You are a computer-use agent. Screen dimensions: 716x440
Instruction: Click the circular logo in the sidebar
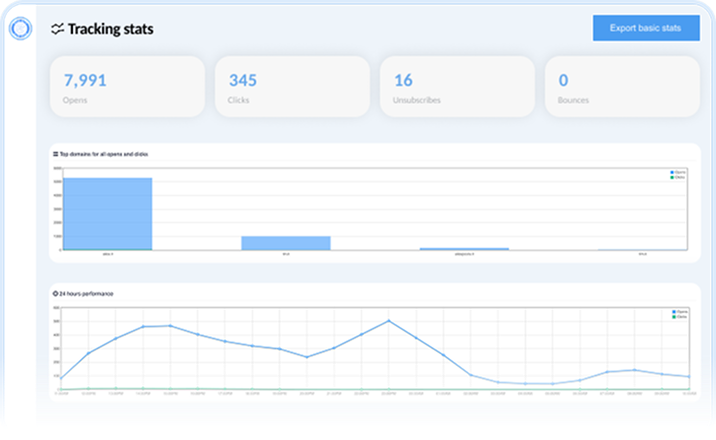[19, 29]
